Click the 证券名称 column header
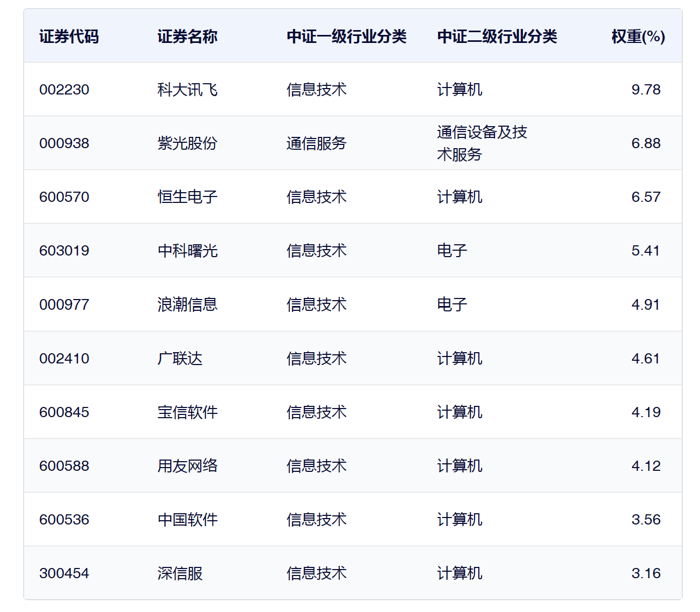This screenshot has height=612, width=700. coord(187,37)
